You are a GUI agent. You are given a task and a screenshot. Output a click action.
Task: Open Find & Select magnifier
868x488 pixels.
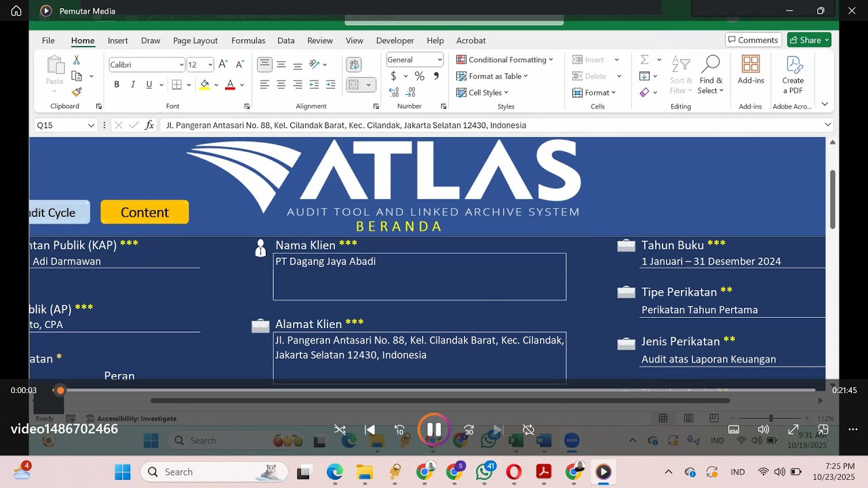point(711,75)
